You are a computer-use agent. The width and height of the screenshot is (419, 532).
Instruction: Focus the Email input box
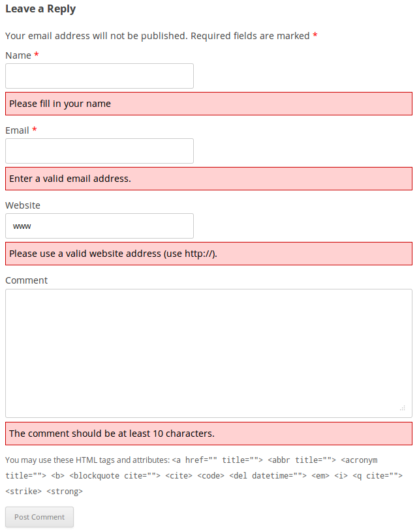click(99, 151)
